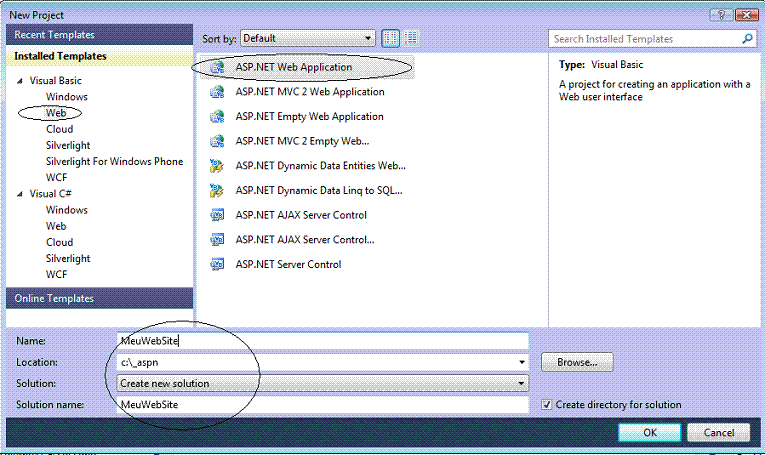Click the Solution name input field

point(322,404)
